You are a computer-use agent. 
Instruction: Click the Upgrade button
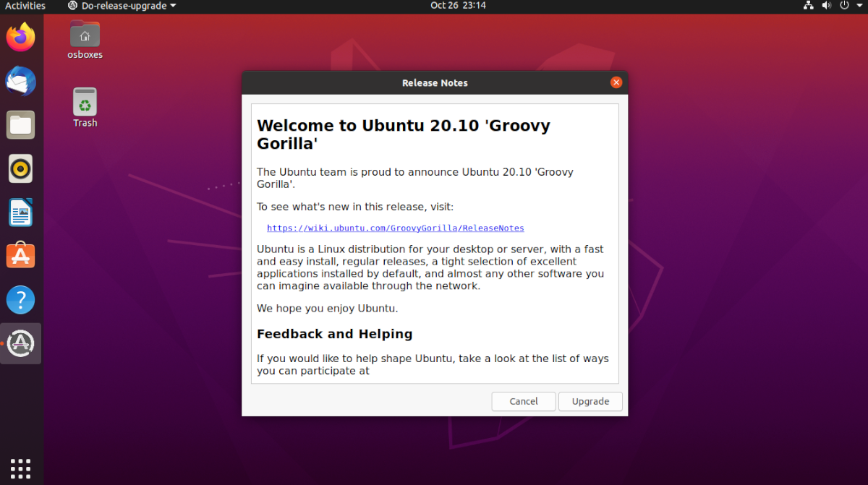point(590,401)
